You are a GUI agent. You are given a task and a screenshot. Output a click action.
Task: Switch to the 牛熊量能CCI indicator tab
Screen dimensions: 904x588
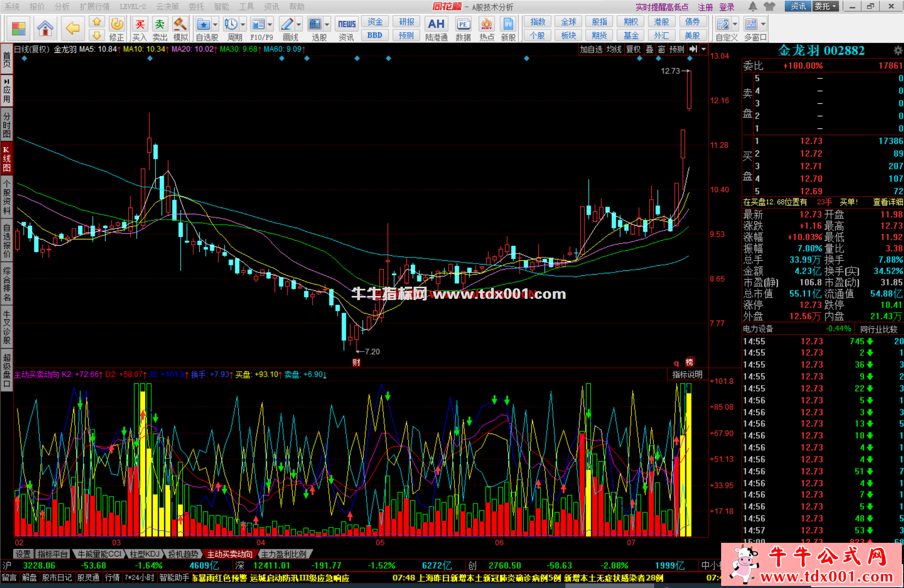pos(100,554)
